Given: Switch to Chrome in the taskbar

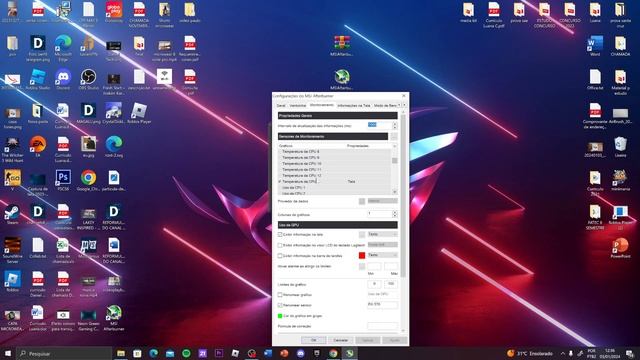Looking at the screenshot, I should click(333, 353).
